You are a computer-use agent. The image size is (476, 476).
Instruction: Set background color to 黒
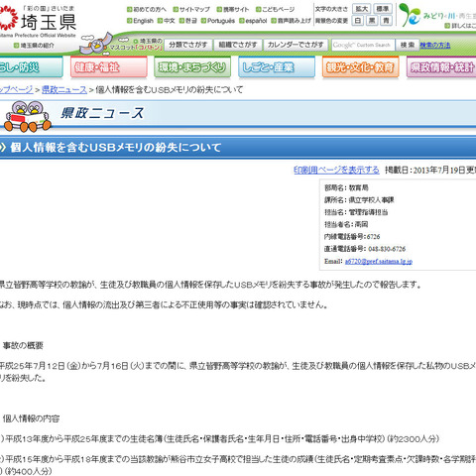tap(372, 21)
